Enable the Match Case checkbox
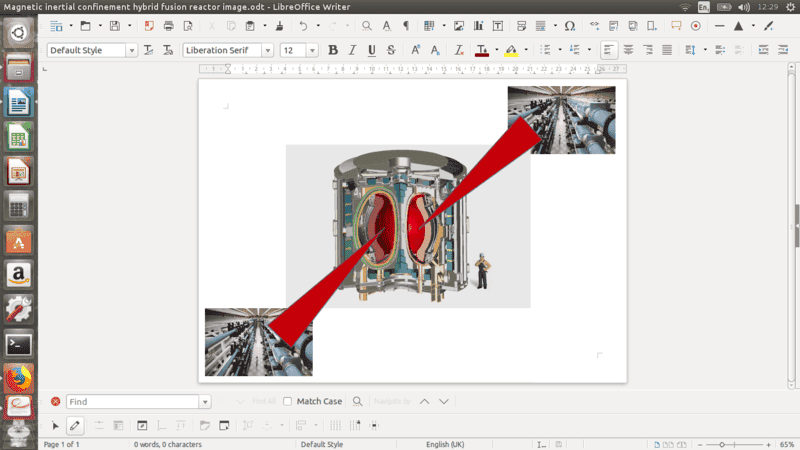Image resolution: width=800 pixels, height=450 pixels. point(288,401)
